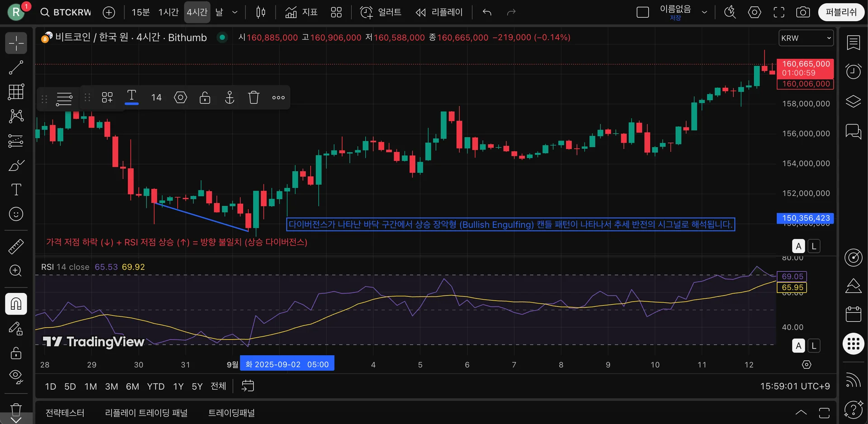The image size is (868, 424).
Task: Open the 트레이딩패널 tab
Action: pos(231,413)
